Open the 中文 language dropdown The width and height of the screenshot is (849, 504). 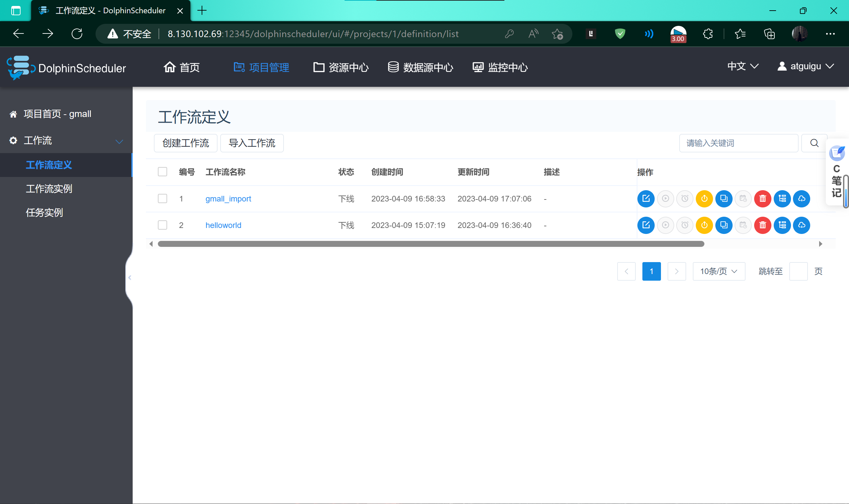click(743, 66)
